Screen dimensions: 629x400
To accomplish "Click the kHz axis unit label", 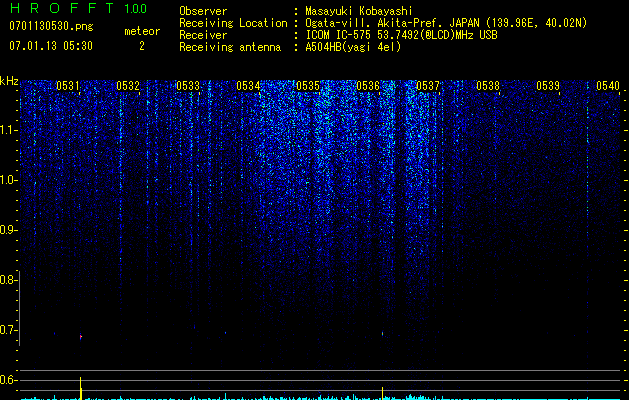I will 9,81.
